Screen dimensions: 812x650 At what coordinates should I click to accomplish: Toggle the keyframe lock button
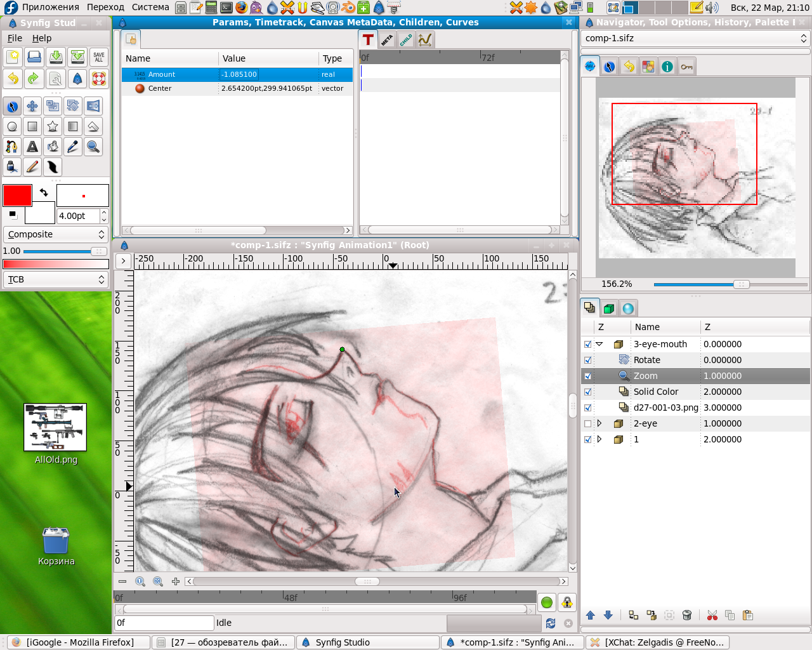point(567,602)
